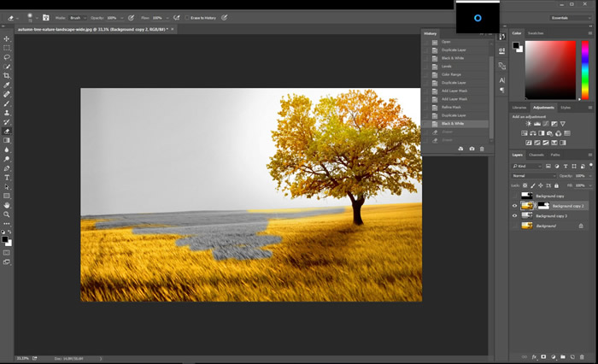
Task: Create a new layer icon
Action: tap(572, 357)
